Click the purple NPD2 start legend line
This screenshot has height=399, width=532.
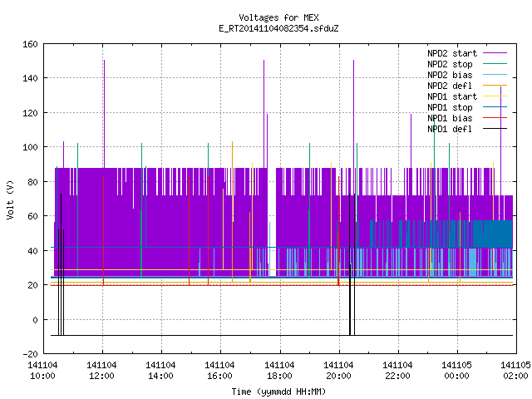[495, 53]
